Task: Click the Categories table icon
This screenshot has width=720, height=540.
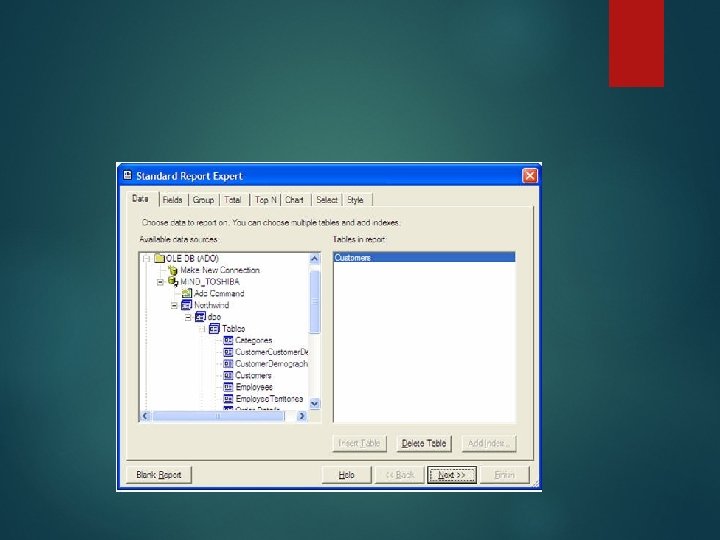Action: (228, 340)
